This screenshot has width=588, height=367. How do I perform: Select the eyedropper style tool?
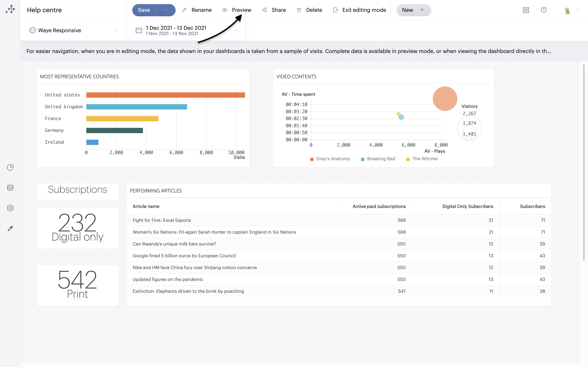(x=10, y=228)
